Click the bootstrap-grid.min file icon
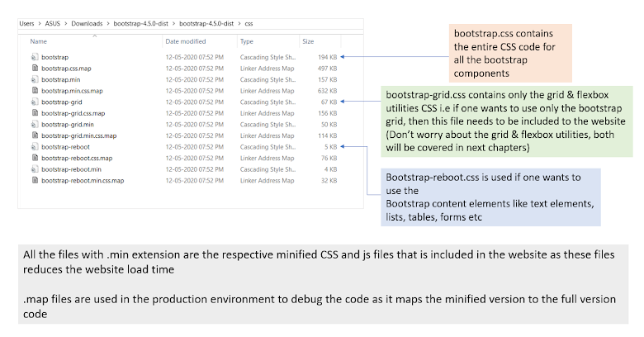 35,124
